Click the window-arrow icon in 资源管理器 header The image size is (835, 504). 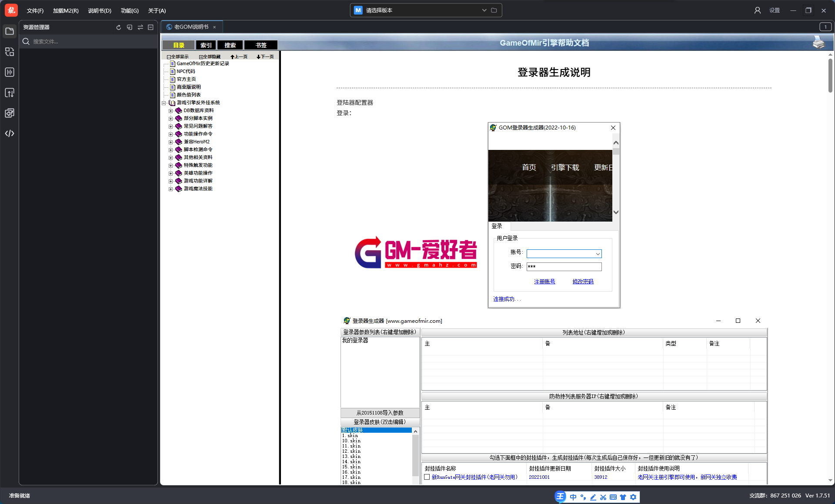coord(129,27)
